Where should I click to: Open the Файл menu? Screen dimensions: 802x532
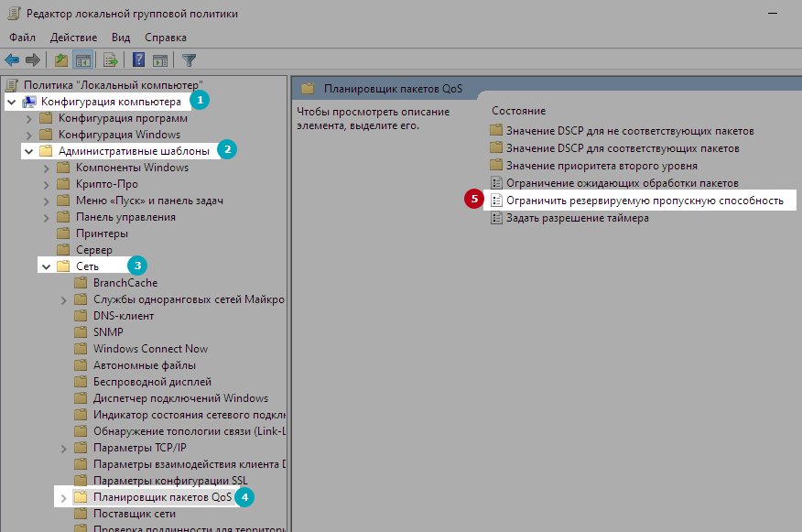(x=23, y=38)
